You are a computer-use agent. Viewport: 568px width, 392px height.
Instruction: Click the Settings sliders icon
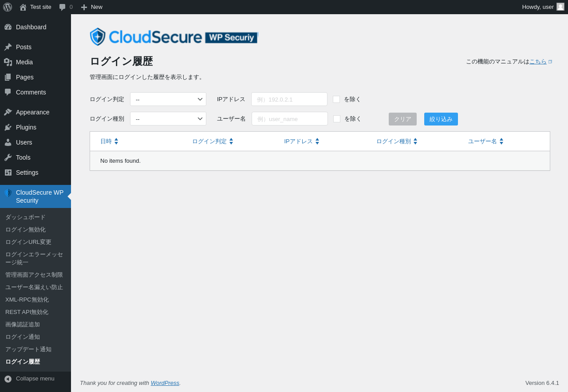pyautogui.click(x=8, y=172)
